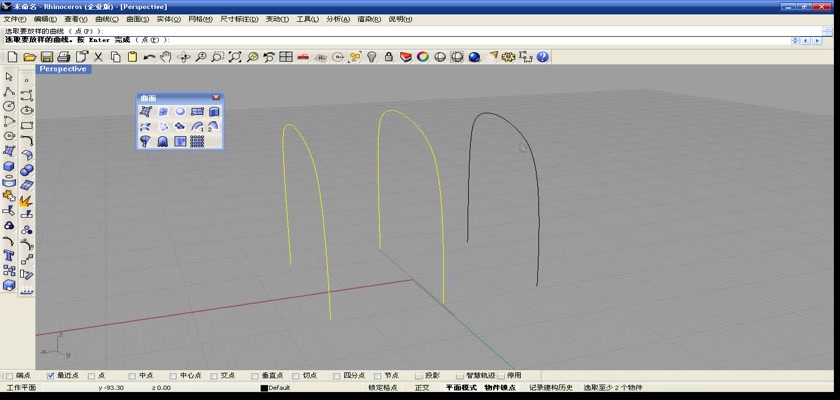Click the Perspective viewport title

pos(63,69)
